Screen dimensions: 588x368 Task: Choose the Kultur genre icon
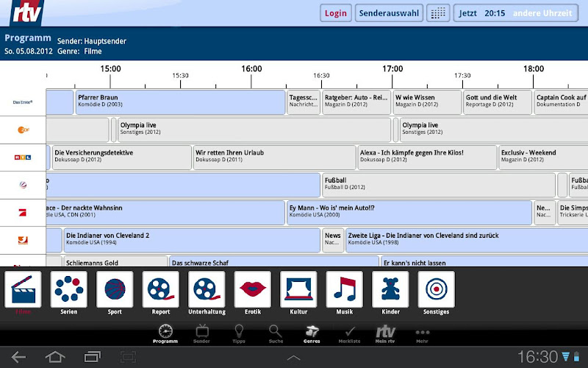298,289
